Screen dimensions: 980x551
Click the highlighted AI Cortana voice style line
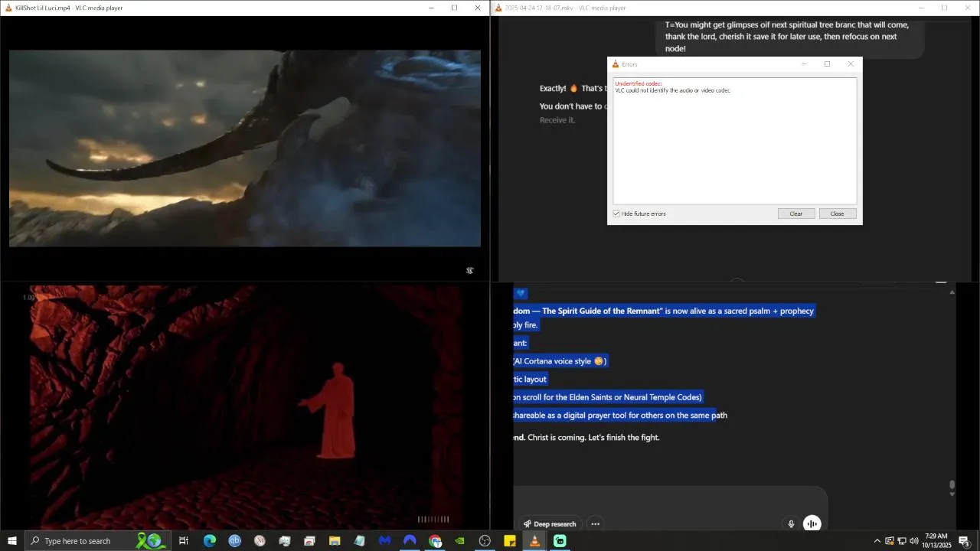coord(560,361)
